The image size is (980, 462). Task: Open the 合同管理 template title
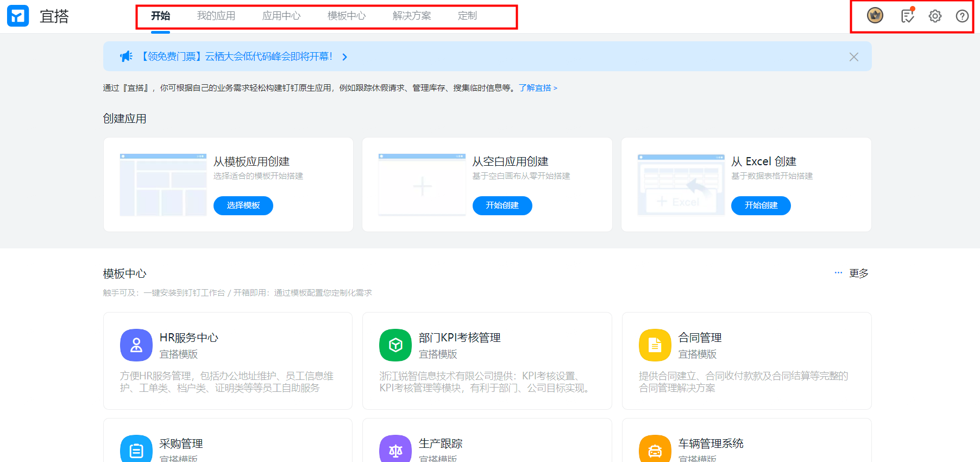click(x=700, y=338)
